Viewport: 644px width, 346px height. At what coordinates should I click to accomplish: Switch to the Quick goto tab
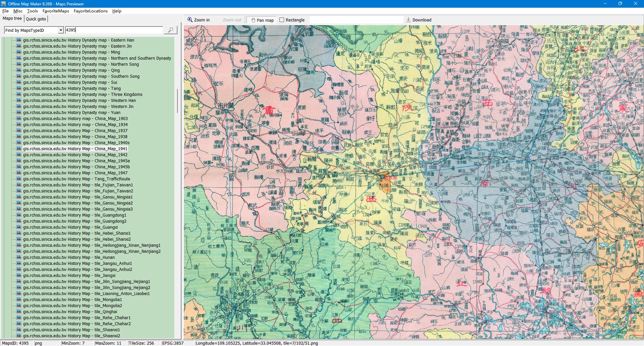(36, 19)
